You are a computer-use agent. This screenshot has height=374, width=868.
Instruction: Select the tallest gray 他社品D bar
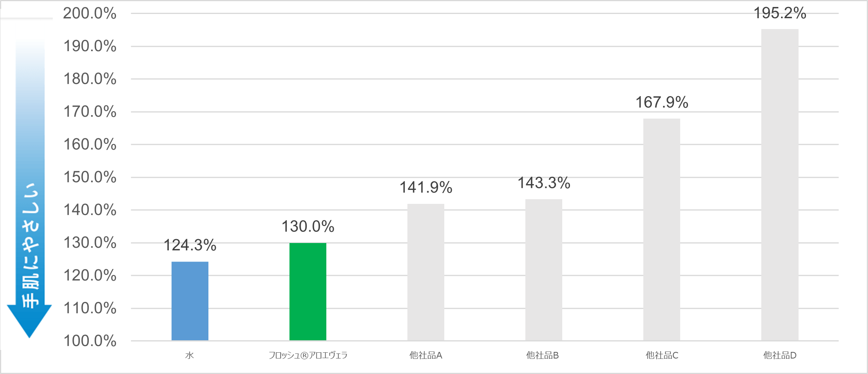[x=780, y=184]
